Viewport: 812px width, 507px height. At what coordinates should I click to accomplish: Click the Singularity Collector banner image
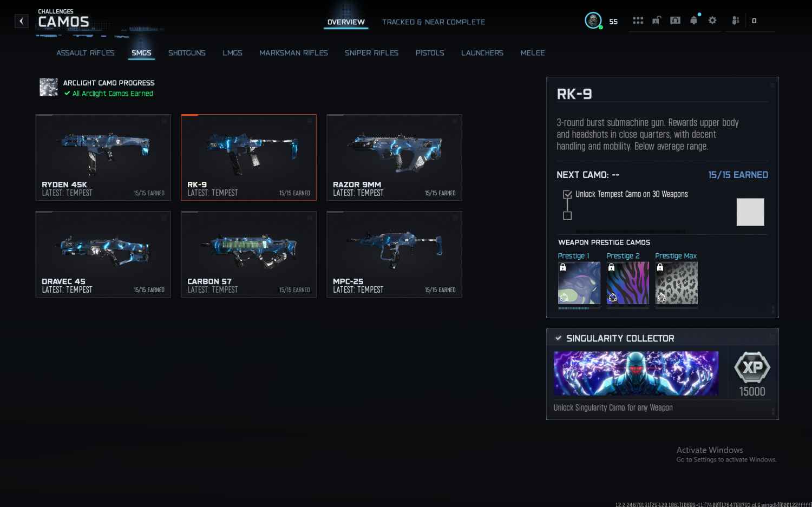636,373
